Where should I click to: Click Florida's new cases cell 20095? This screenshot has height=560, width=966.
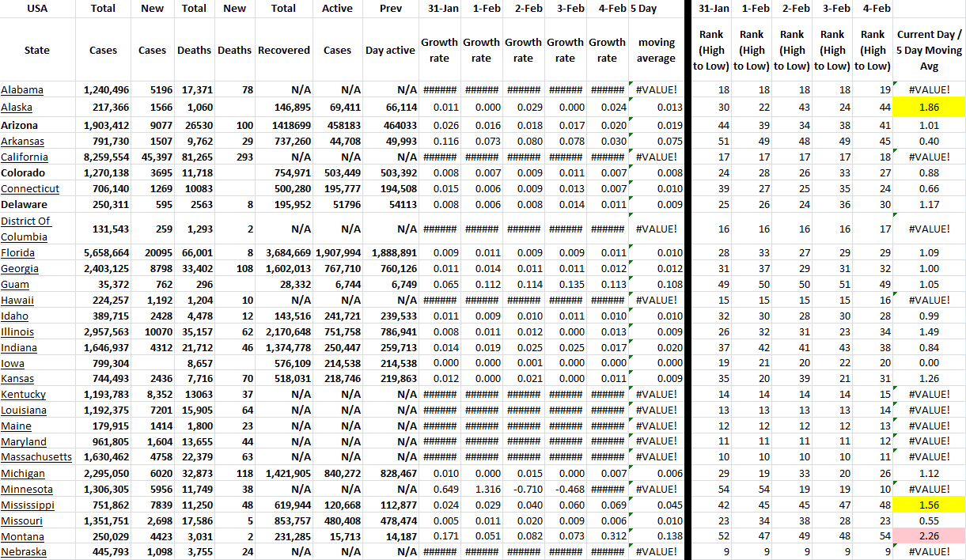tap(152, 253)
